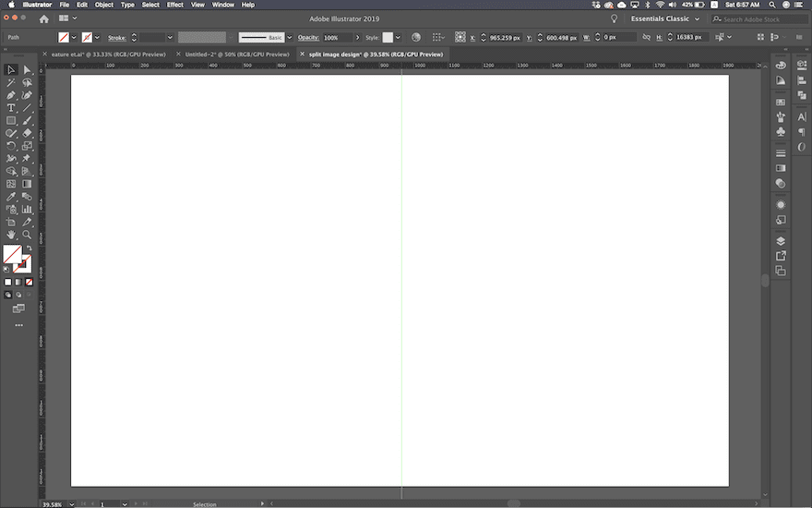The image size is (812, 508).
Task: Select the Pen tool
Action: pyautogui.click(x=11, y=95)
